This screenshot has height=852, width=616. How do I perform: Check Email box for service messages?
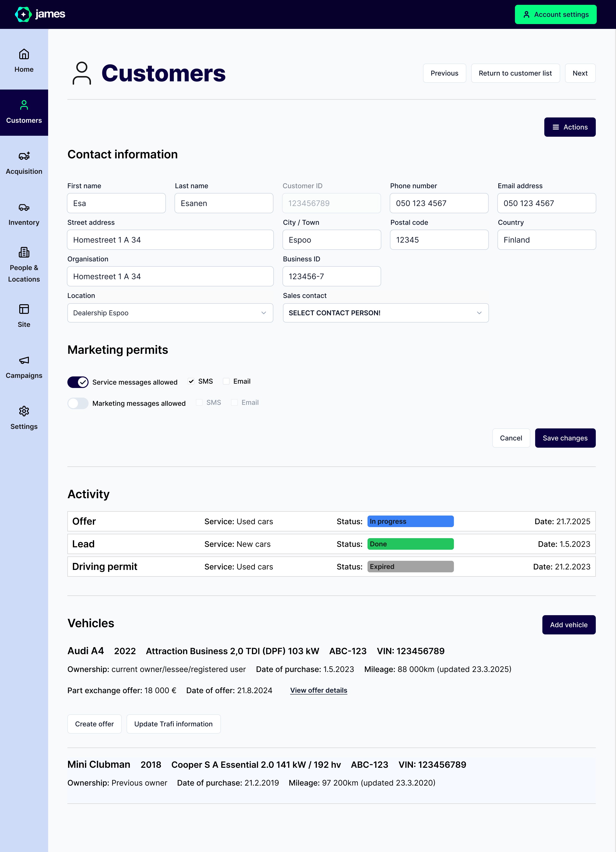click(226, 381)
